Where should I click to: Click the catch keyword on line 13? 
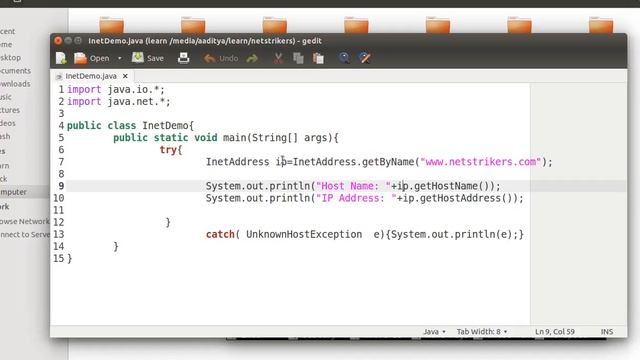click(220, 235)
